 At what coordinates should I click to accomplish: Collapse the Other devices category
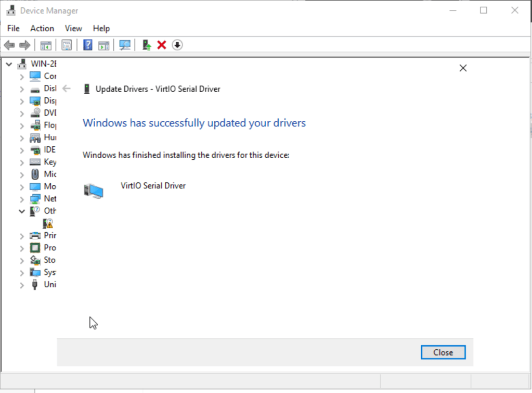[x=22, y=211]
